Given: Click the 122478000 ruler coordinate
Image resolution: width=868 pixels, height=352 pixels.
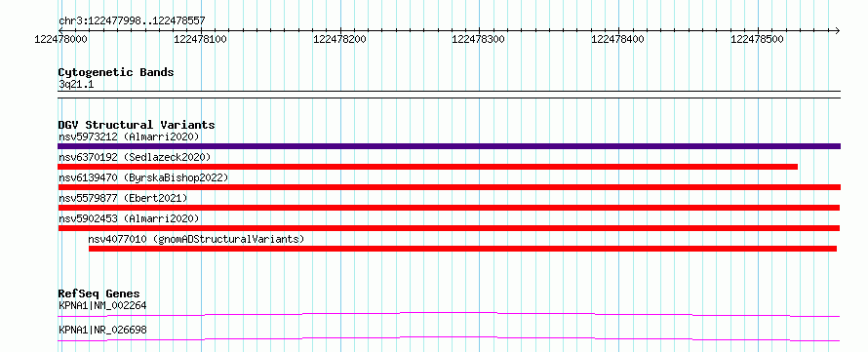Looking at the screenshot, I should pos(60,40).
